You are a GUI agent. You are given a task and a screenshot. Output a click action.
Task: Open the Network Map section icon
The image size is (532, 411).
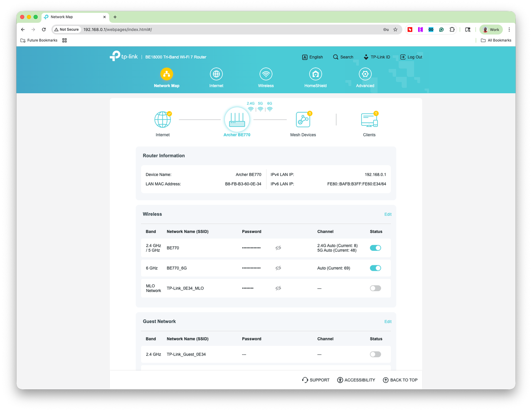[x=167, y=74]
